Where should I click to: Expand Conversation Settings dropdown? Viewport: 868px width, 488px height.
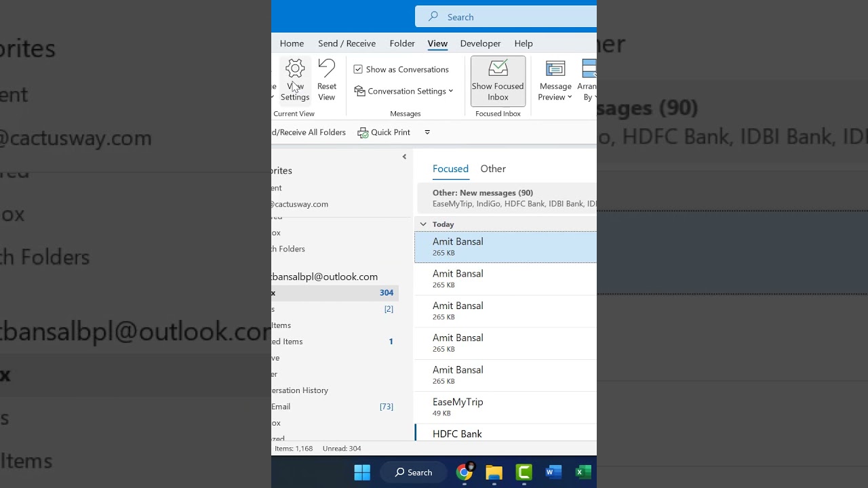click(x=403, y=91)
